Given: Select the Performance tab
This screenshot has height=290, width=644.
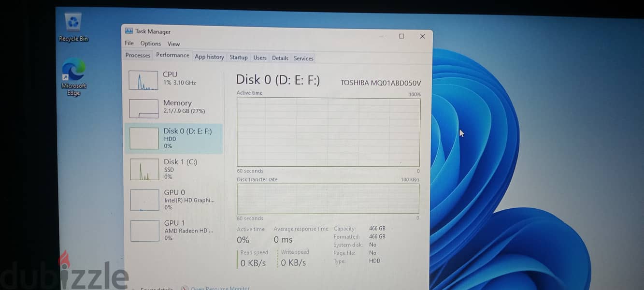Looking at the screenshot, I should [172, 55].
